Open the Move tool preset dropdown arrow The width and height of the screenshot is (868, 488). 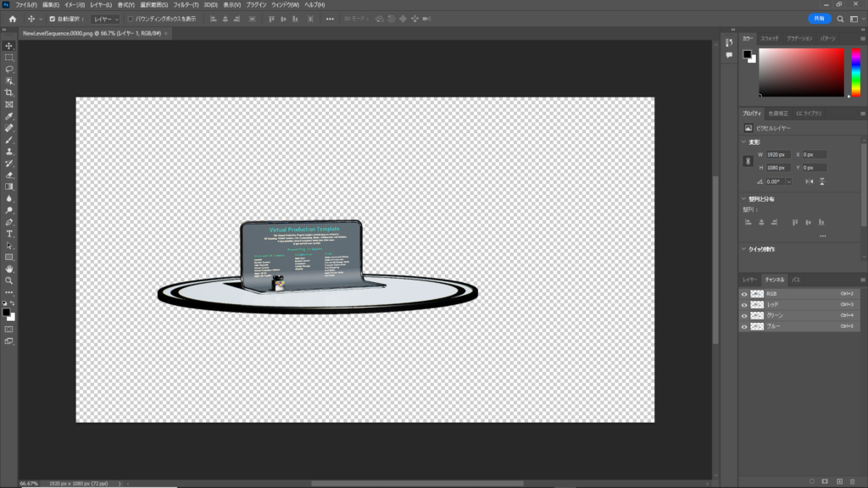click(x=39, y=19)
